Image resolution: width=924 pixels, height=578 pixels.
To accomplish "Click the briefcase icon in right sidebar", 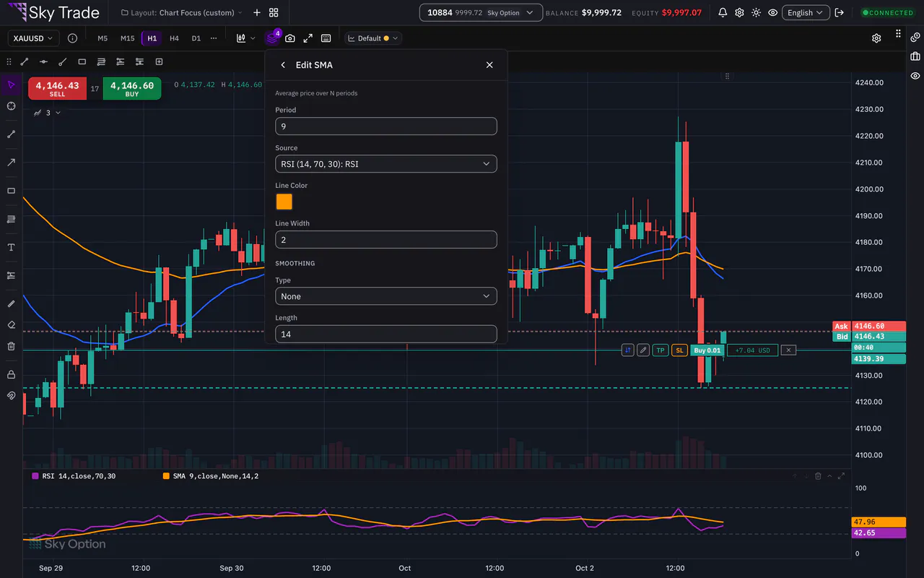I will (915, 56).
